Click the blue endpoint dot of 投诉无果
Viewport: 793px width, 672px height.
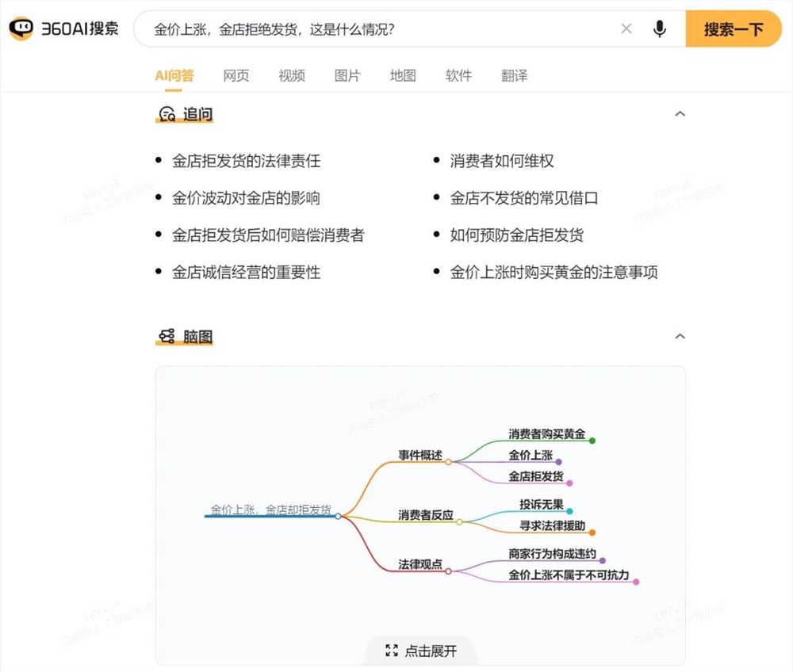tap(569, 511)
